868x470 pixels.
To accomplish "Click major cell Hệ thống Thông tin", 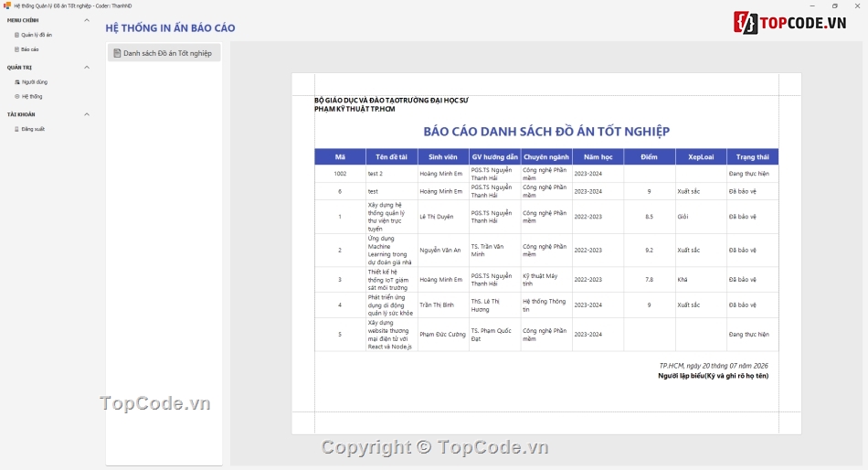I will (546, 305).
